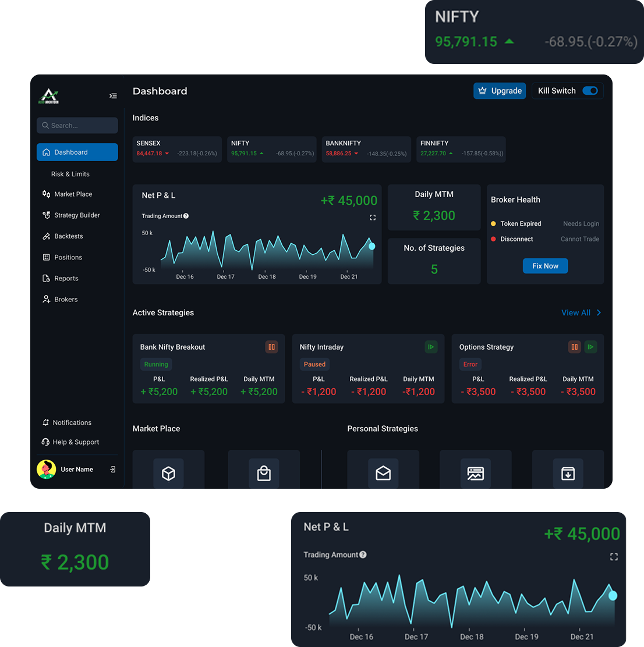644x647 pixels.
Task: Open the cube icon Market Place card
Action: pos(168,473)
